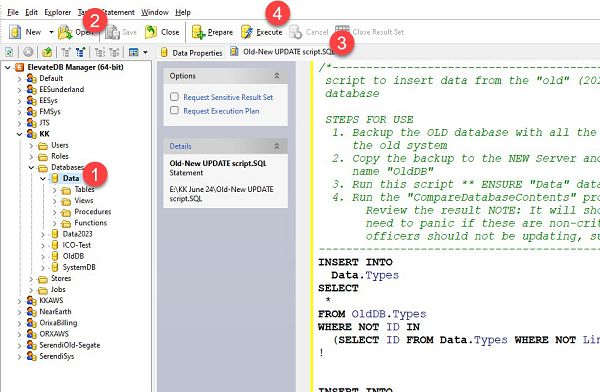
Task: Collapse the Databases folder node
Action: [x=31, y=168]
